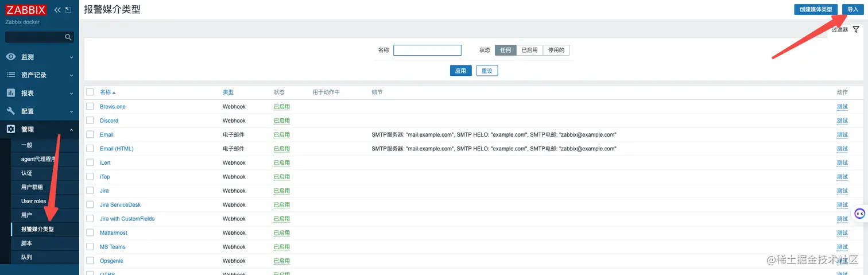Viewport: 868px width, 275px height.
Task: Select 停用的 status filter option
Action: pos(556,50)
